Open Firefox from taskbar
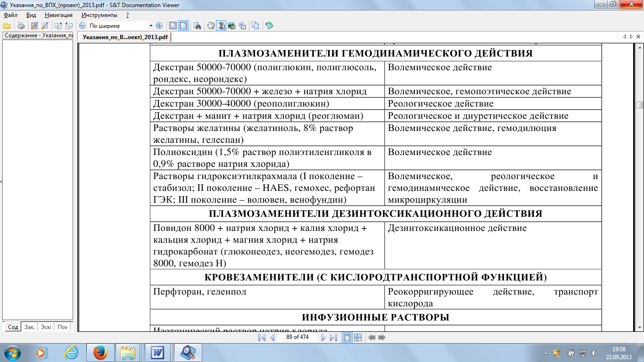This screenshot has height=362, width=644. (100, 352)
